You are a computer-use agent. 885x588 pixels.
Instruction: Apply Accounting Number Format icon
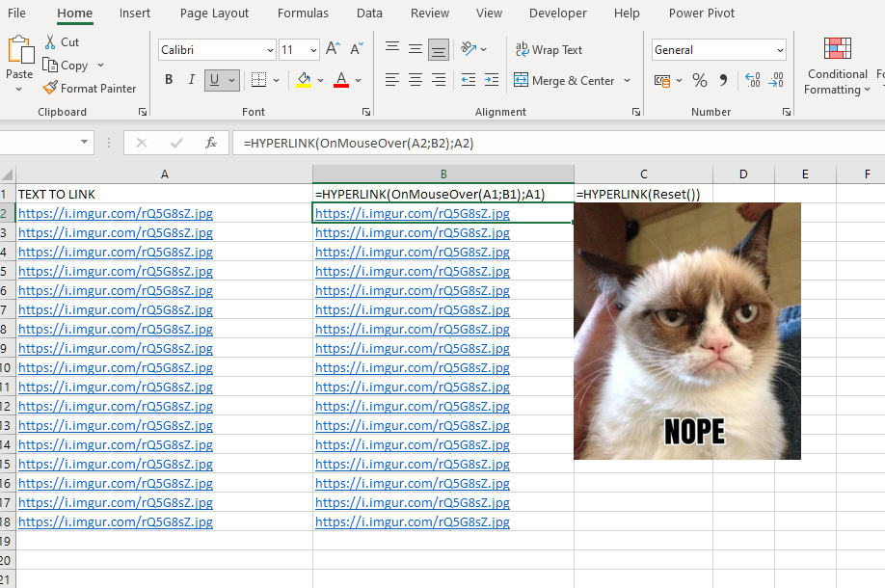662,81
